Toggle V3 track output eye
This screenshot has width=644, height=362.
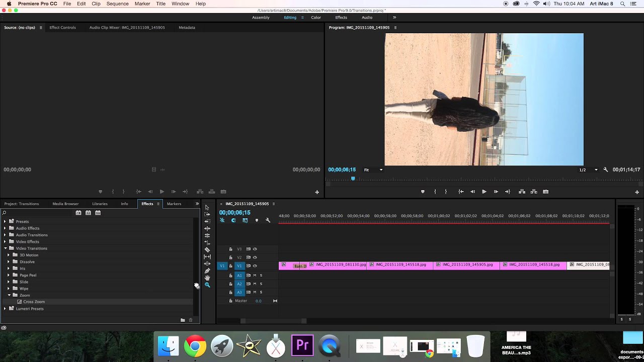255,249
